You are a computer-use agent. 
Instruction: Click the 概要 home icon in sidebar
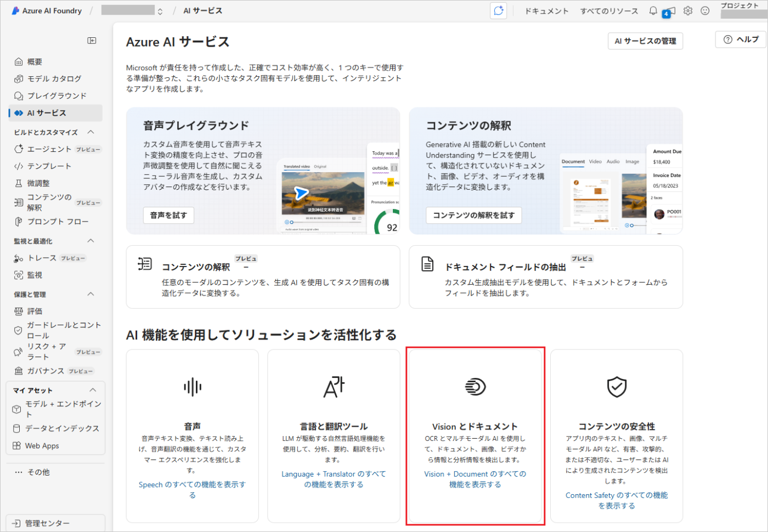coord(19,62)
